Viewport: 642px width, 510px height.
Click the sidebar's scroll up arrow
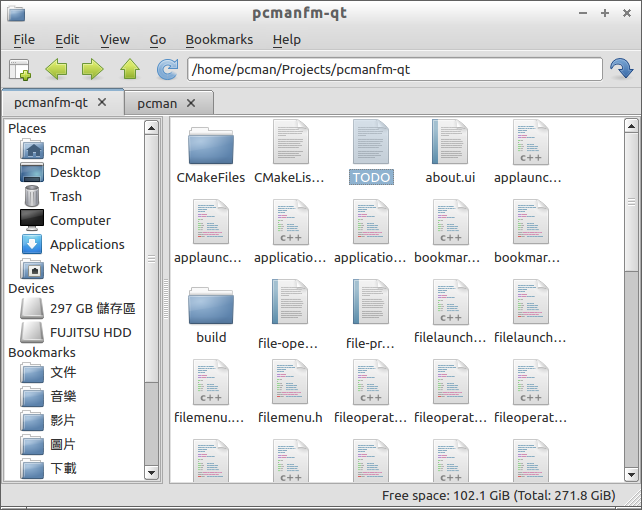pos(151,128)
